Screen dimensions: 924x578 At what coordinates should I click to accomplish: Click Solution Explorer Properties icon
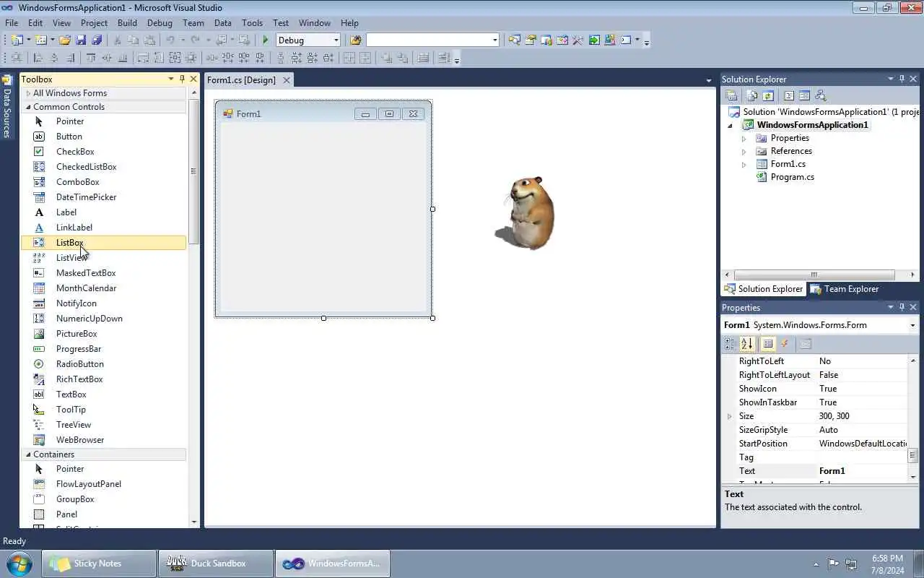[x=731, y=95]
